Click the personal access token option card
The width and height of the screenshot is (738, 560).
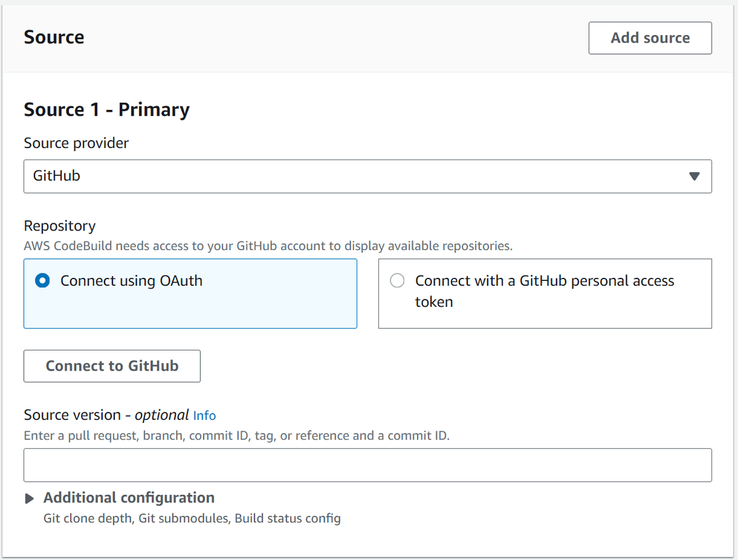pos(545,294)
